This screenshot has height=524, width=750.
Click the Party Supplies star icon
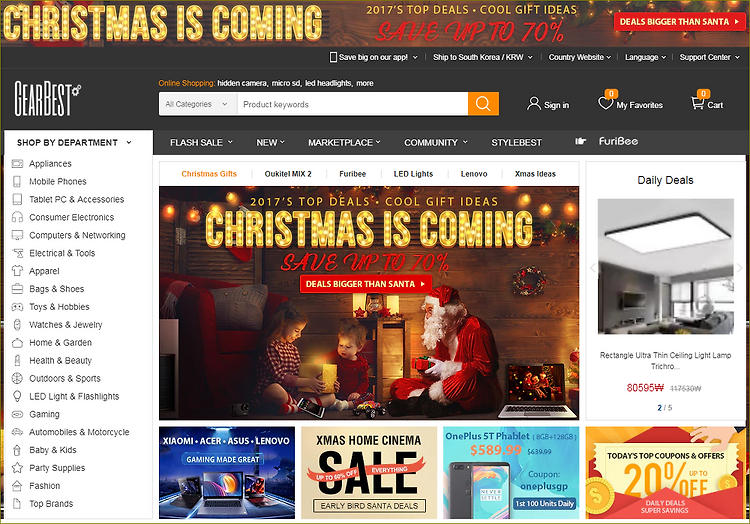[x=17, y=468]
